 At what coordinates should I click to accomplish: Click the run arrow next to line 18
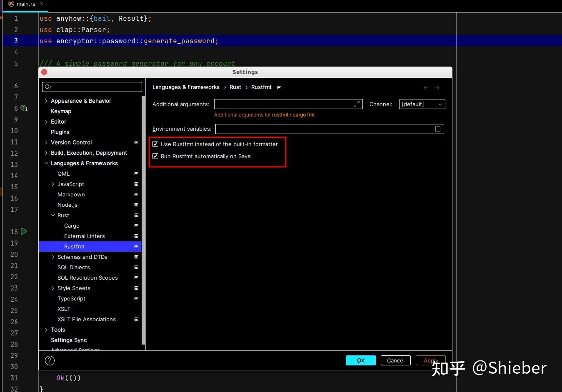click(x=24, y=231)
